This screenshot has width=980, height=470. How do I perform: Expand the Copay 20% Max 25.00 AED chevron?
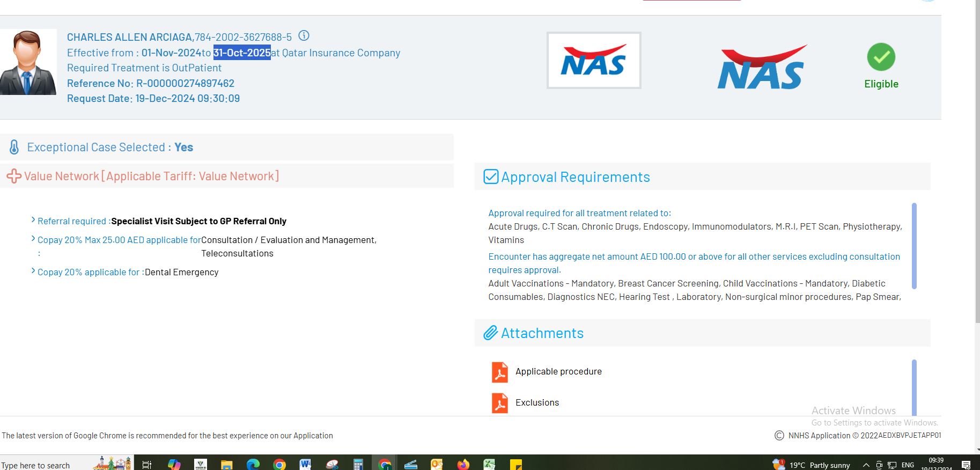(x=33, y=239)
